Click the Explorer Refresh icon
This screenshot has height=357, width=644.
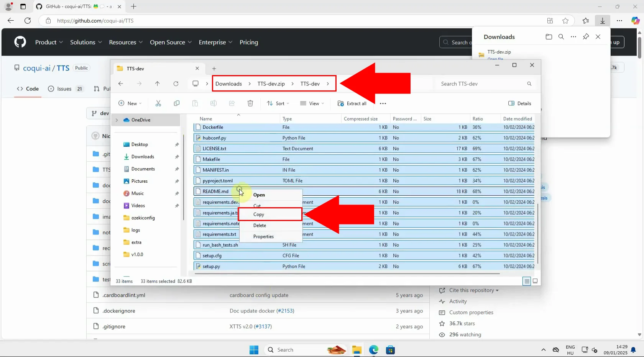176,84
